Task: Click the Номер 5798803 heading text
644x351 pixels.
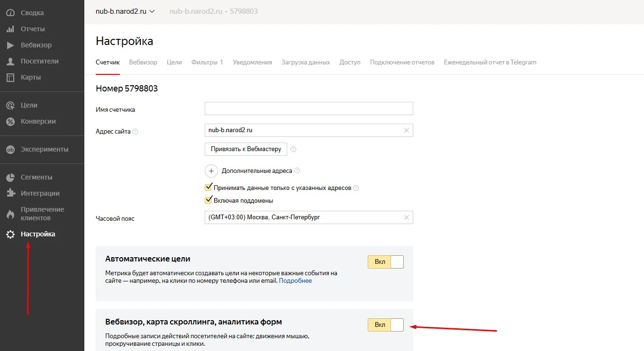Action: [x=127, y=89]
